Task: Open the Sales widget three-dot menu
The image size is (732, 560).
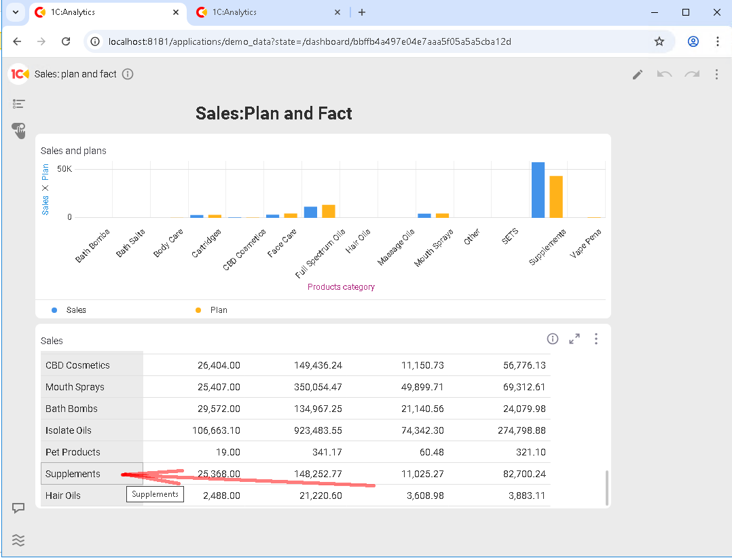Action: tap(596, 339)
